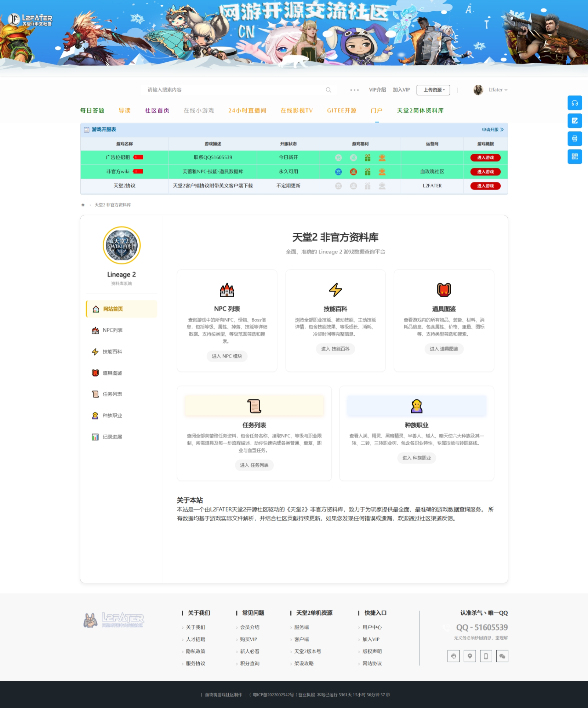Image resolution: width=588 pixels, height=708 pixels.
Task: Select 道具图鉴 in the sidebar
Action: [121, 373]
